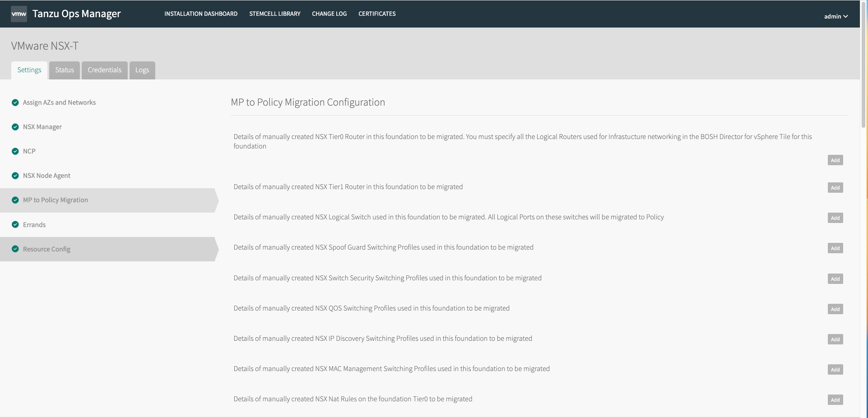View the Change Log

tap(330, 14)
